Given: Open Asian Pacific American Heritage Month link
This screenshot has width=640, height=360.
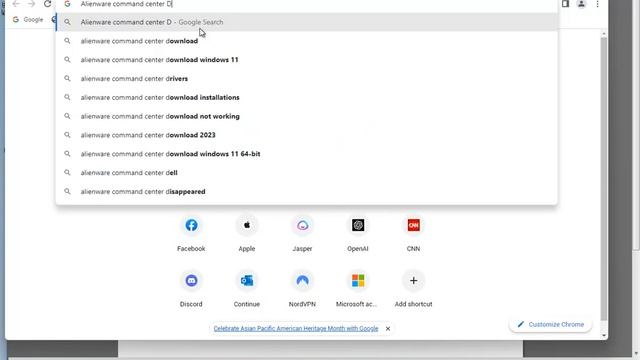Looking at the screenshot, I should click(x=296, y=329).
